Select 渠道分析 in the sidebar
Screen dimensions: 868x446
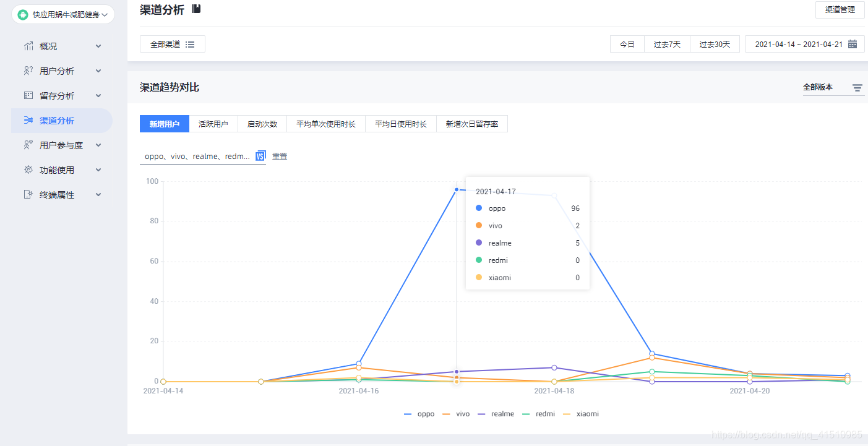pyautogui.click(x=62, y=121)
